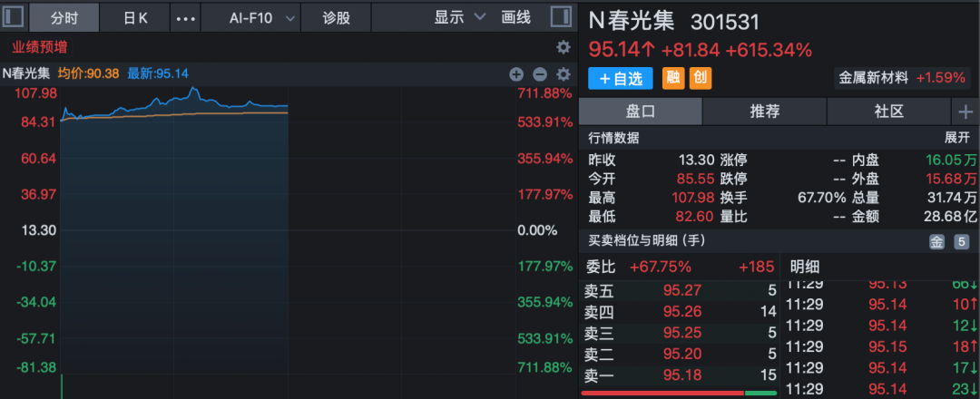Click the 13.30 baseline price axis label

39,230
